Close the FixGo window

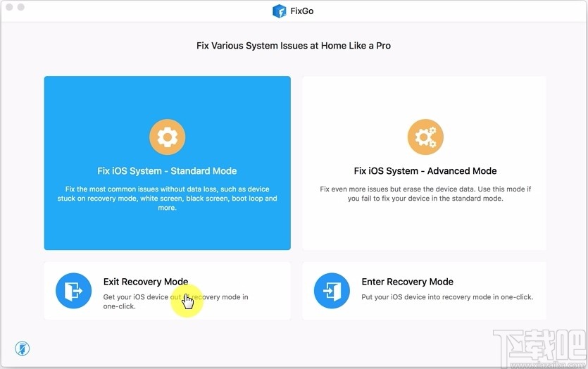[9, 7]
